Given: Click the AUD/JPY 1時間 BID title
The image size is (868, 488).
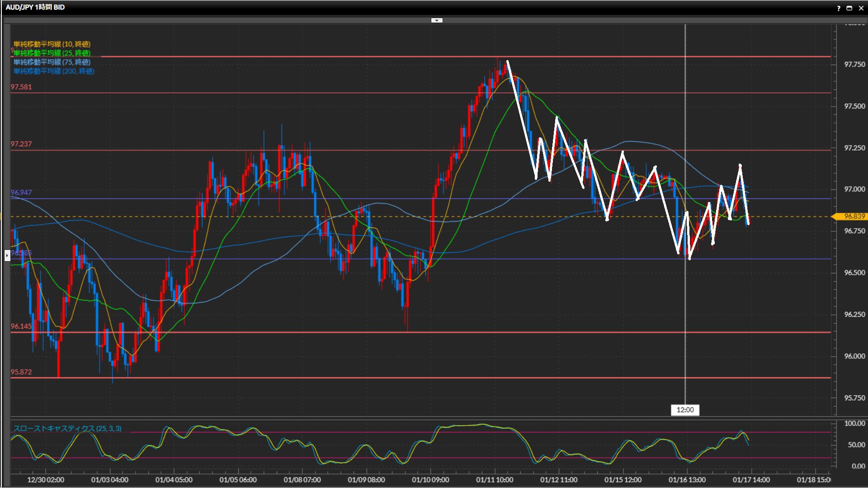Looking at the screenshot, I should coord(35,7).
